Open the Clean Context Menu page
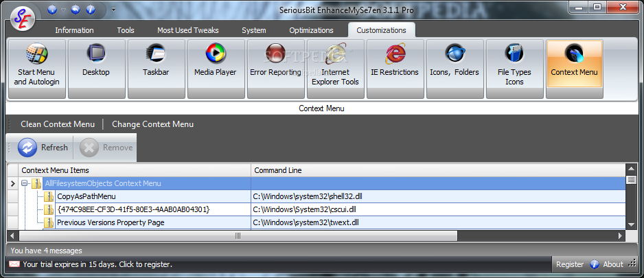Screen dimensions: 644x278 [58, 124]
